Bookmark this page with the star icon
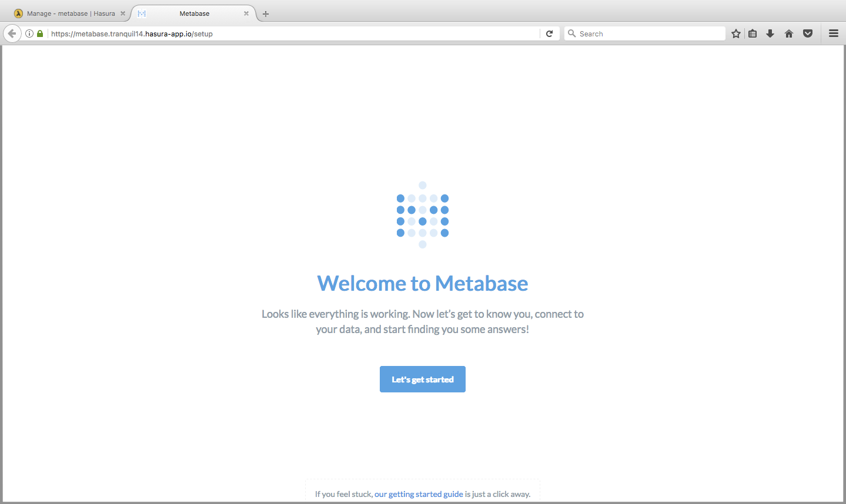Viewport: 846px width, 504px height. coord(736,33)
